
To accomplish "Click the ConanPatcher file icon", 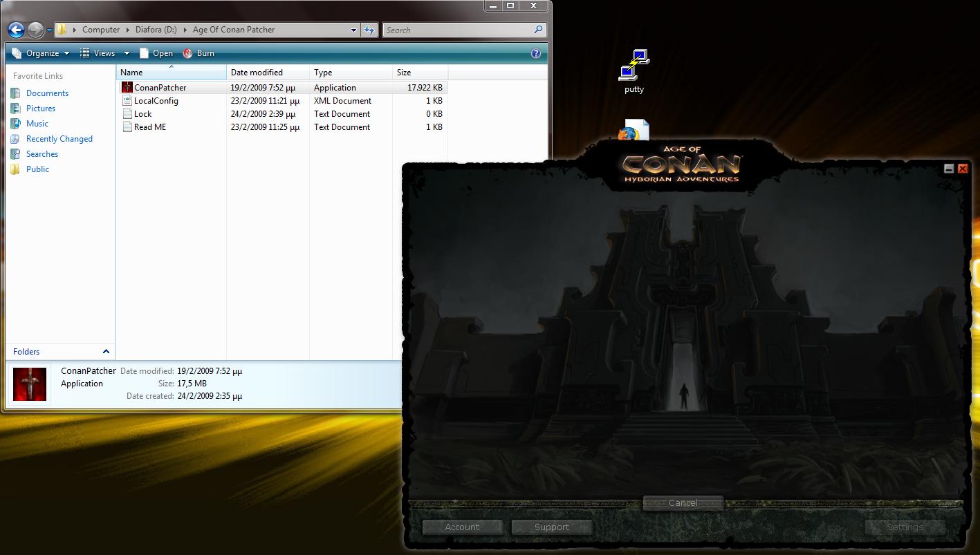I will tap(127, 88).
